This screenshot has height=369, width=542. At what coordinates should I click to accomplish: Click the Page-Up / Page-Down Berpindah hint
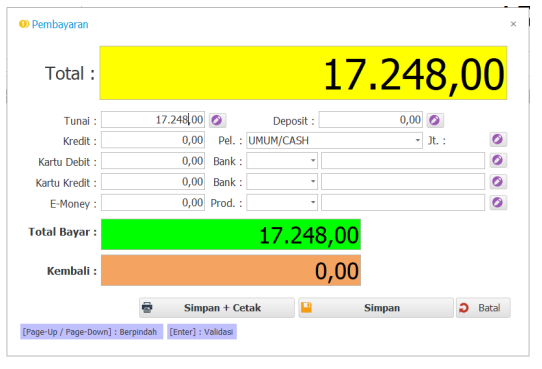click(x=92, y=332)
